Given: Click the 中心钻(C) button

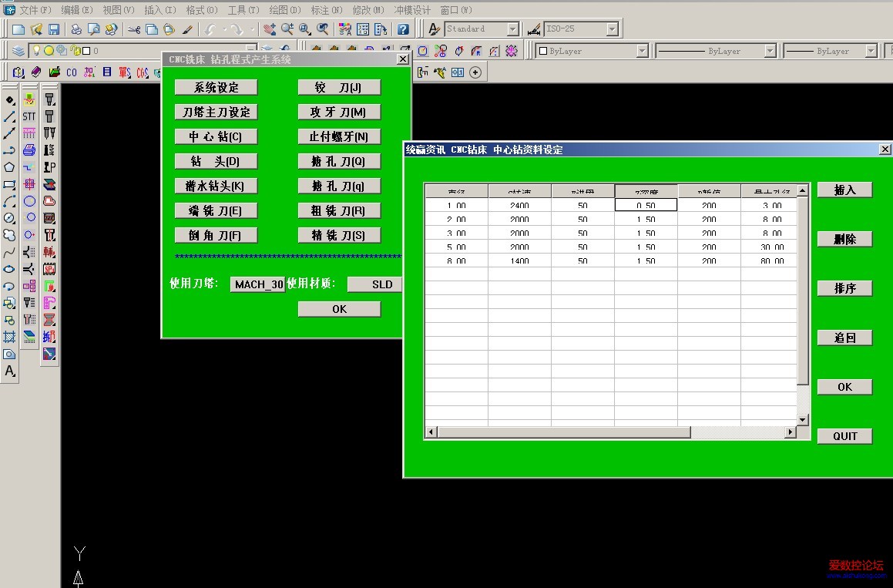Looking at the screenshot, I should [217, 136].
